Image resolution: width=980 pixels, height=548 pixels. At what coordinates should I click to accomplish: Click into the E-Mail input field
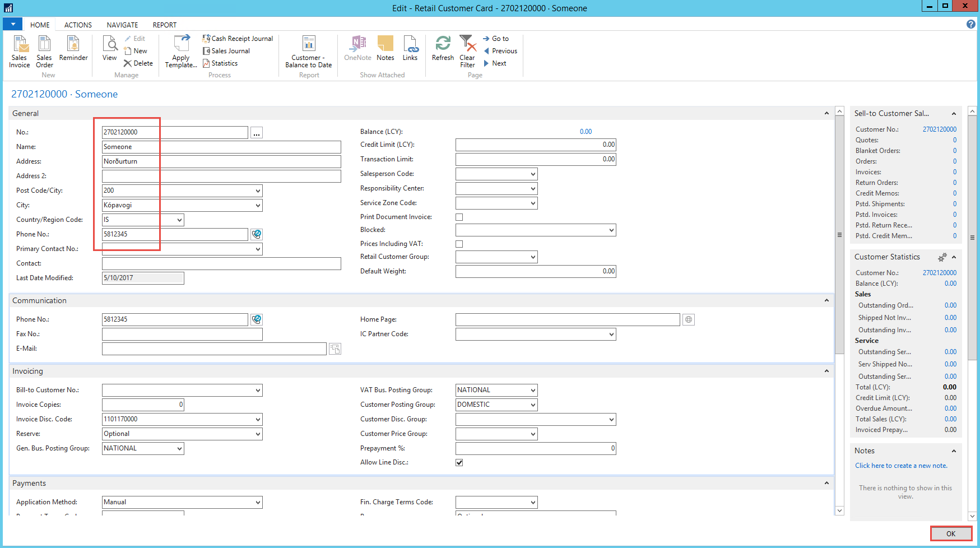[x=214, y=349]
